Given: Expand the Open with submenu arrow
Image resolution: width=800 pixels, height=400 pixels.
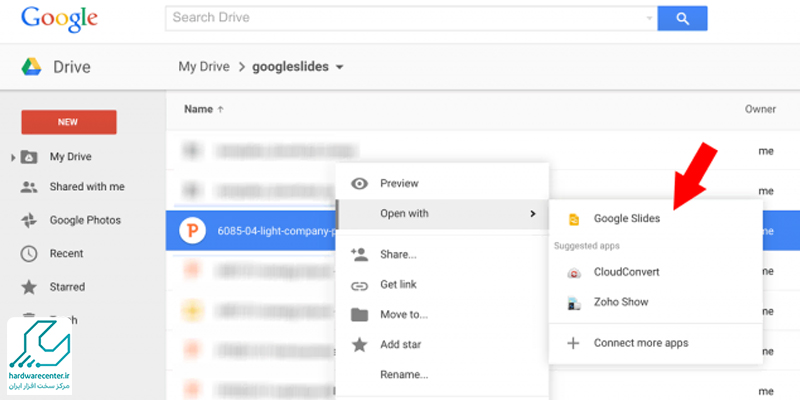Looking at the screenshot, I should [x=533, y=214].
